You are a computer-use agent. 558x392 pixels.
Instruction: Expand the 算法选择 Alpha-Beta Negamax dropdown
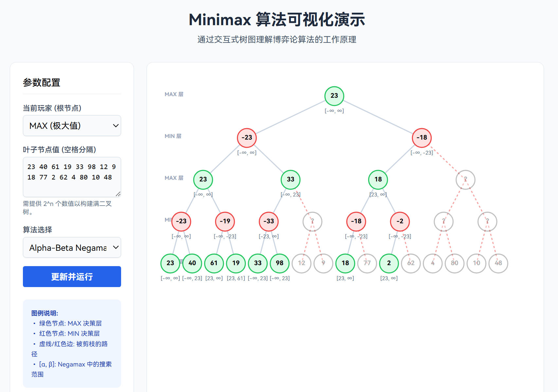(72, 247)
